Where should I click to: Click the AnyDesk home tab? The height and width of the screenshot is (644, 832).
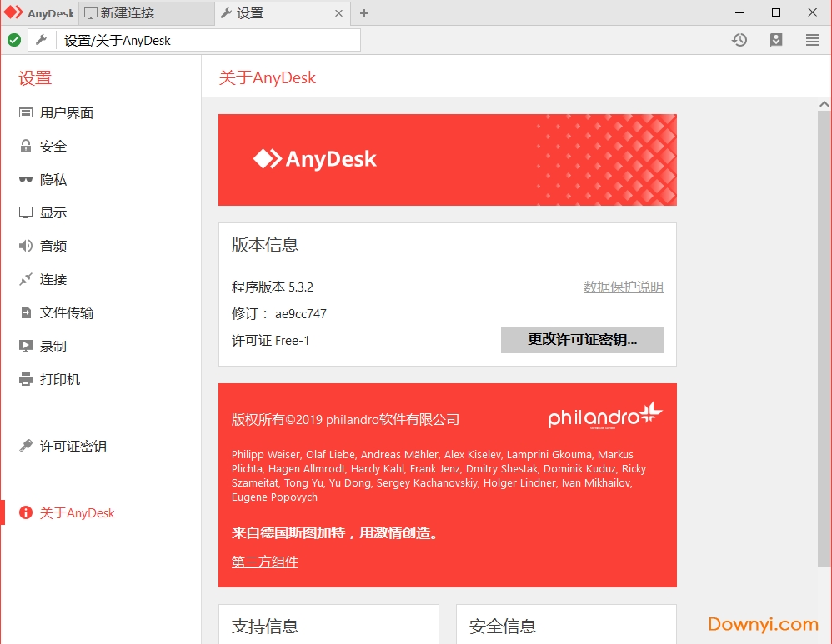[x=40, y=12]
